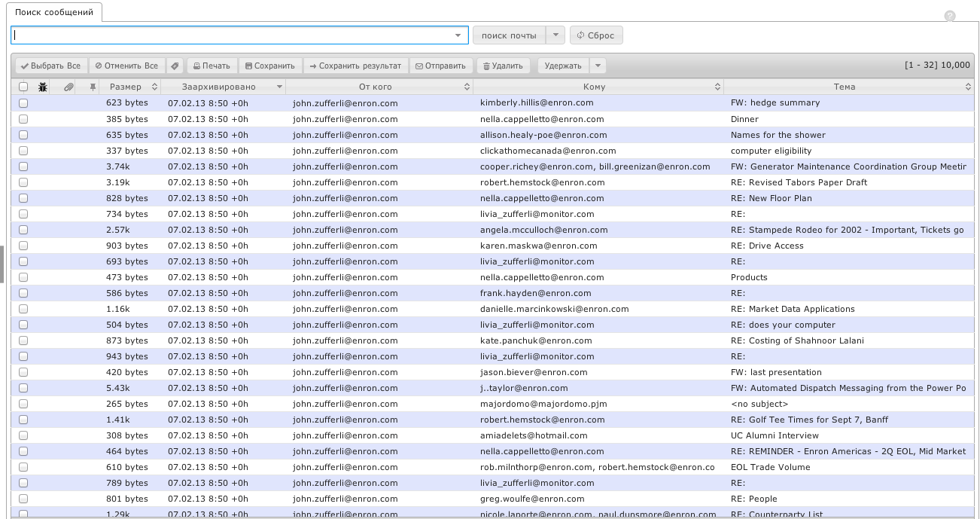
Task: Click Сохранить to save messages
Action: click(270, 66)
